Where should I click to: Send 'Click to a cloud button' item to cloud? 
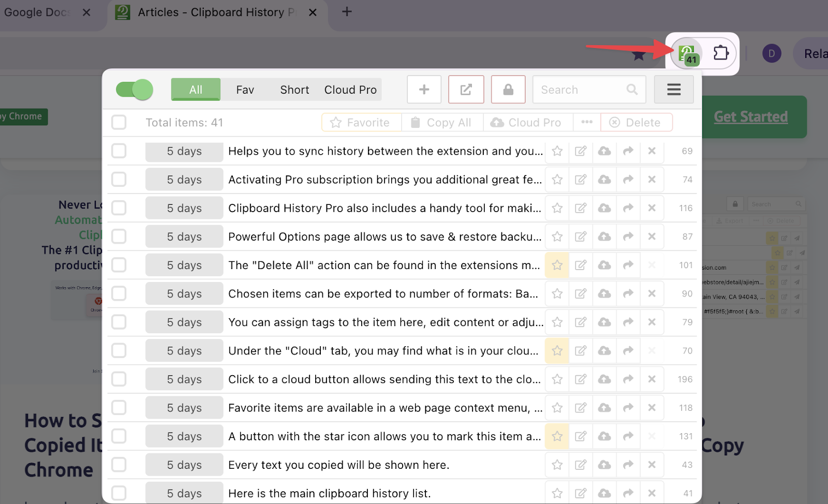point(604,379)
